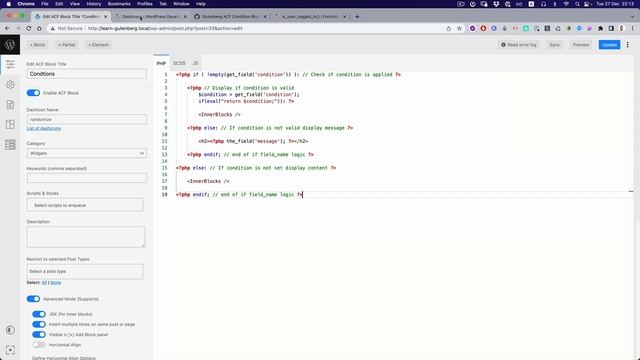Image resolution: width=640 pixels, height=360 pixels.
Task: Open the History menu in the menu bar
Action: pos(93,4)
